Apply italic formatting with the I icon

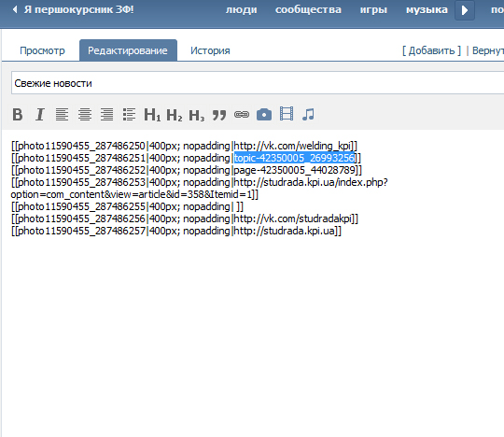(40, 114)
